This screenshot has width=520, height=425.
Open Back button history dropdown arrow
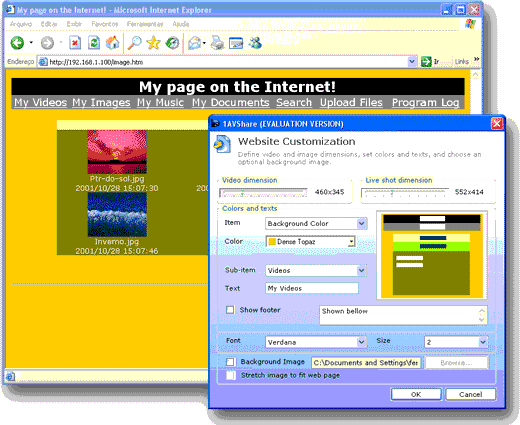click(31, 42)
